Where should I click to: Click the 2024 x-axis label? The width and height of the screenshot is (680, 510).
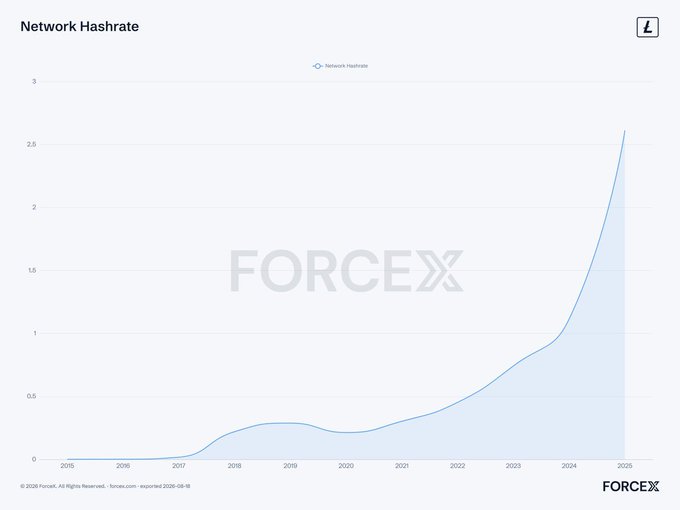569,466
